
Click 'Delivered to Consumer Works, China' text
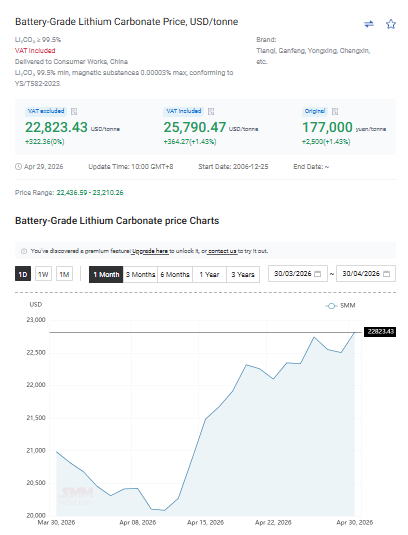(71, 62)
